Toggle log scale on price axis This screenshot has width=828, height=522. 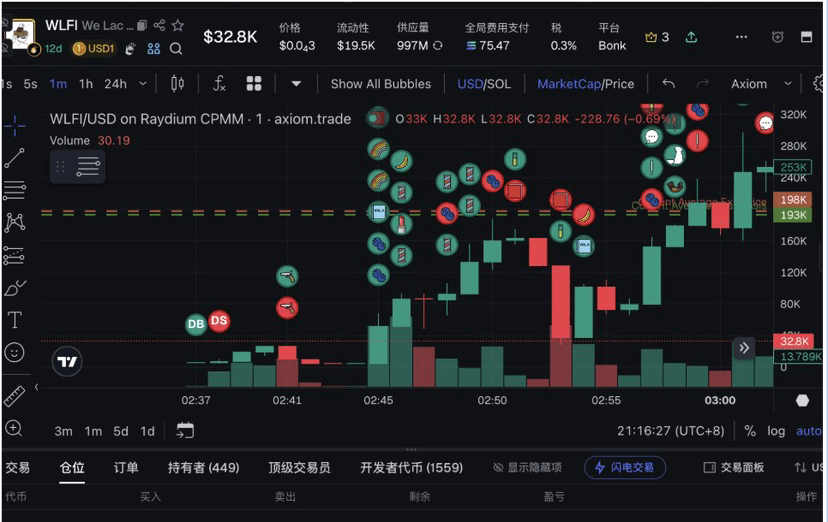[776, 431]
